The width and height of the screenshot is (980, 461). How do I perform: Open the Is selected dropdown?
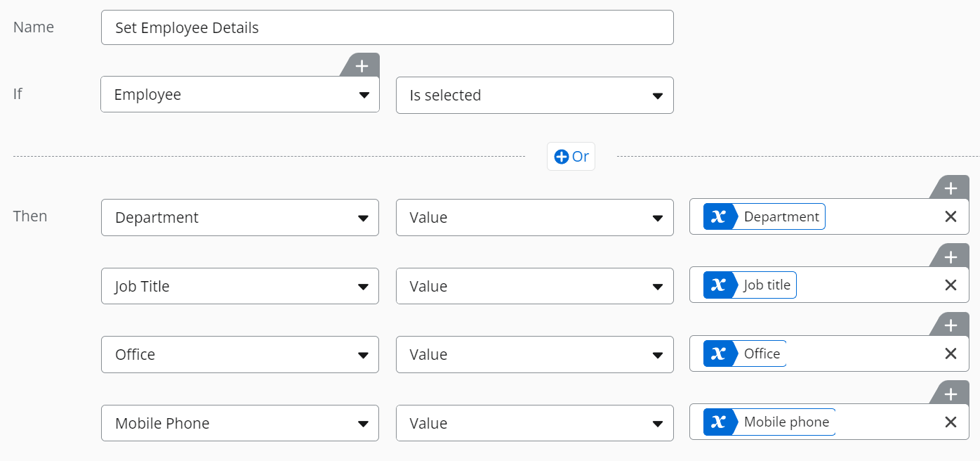point(535,95)
